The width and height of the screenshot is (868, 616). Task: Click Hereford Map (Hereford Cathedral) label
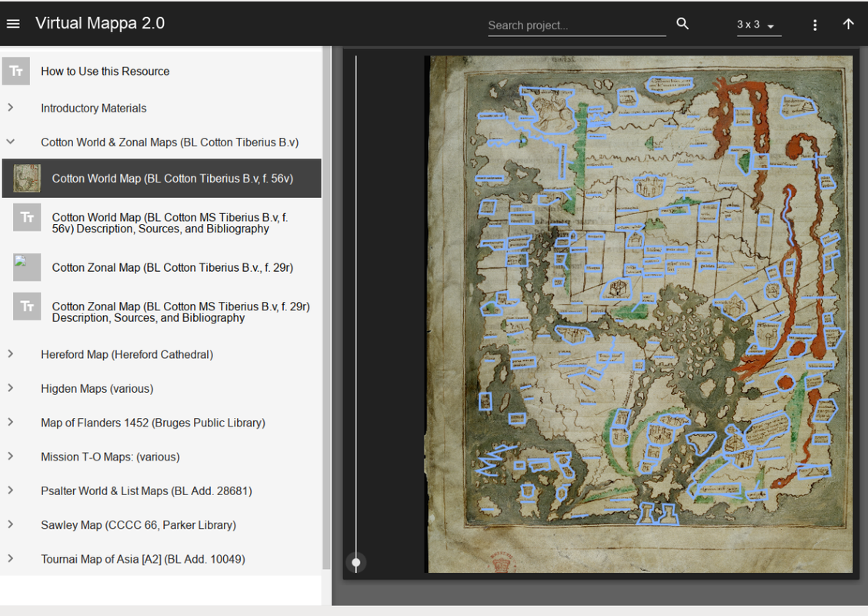[127, 354]
